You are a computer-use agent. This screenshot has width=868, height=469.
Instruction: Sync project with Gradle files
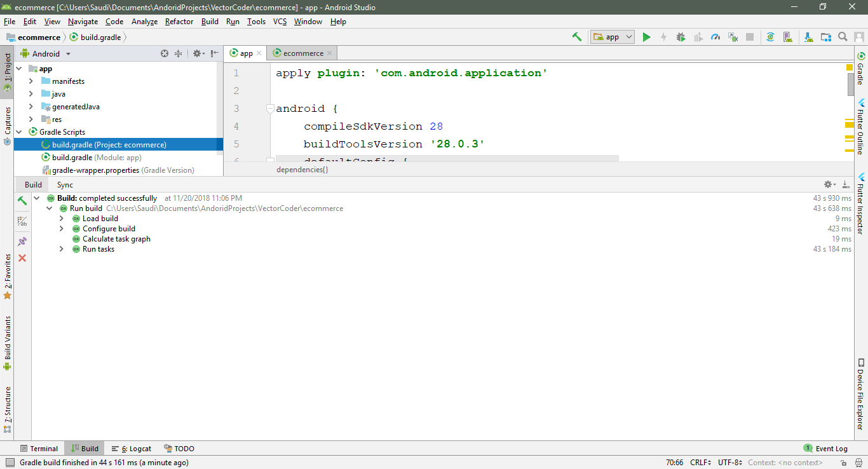[770, 37]
